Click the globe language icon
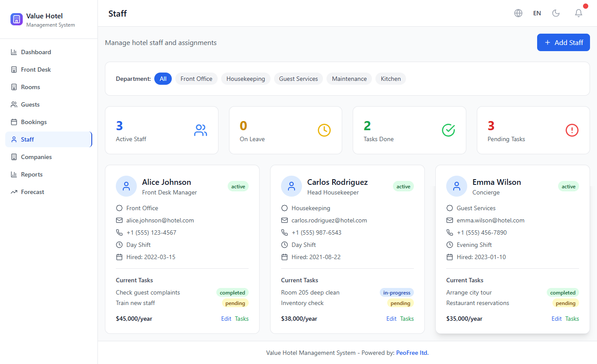The height and width of the screenshot is (364, 597). 518,13
